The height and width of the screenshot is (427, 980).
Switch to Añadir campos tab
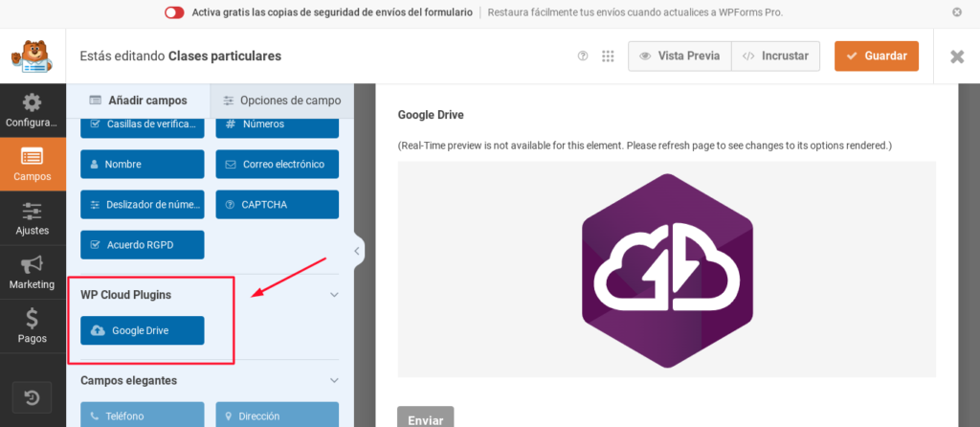pos(138,101)
